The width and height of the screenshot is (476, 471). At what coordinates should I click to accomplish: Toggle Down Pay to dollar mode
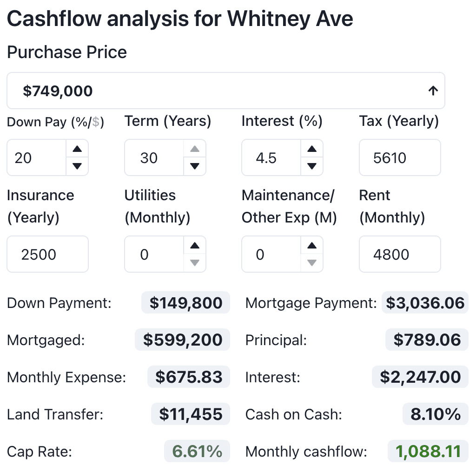[x=97, y=122]
